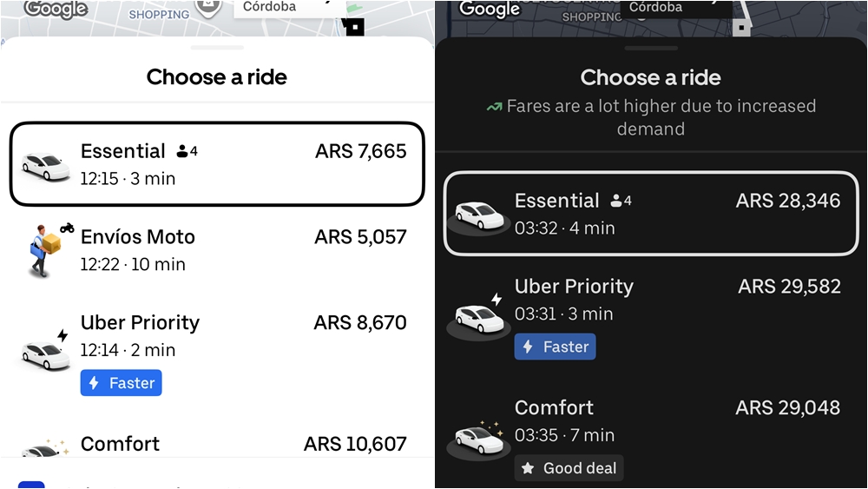The image size is (868, 489).
Task: Click the Essential car icon in dark panel
Action: [480, 215]
